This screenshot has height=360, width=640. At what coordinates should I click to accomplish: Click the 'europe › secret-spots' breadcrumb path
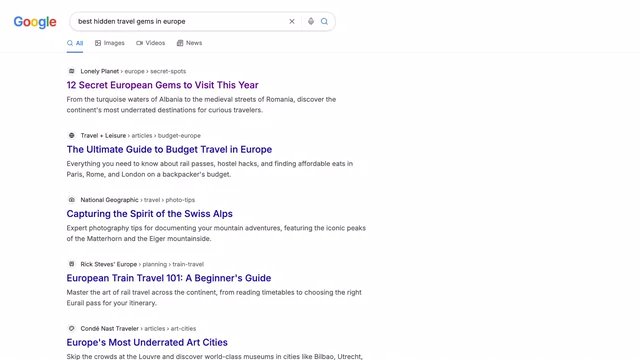coord(155,71)
